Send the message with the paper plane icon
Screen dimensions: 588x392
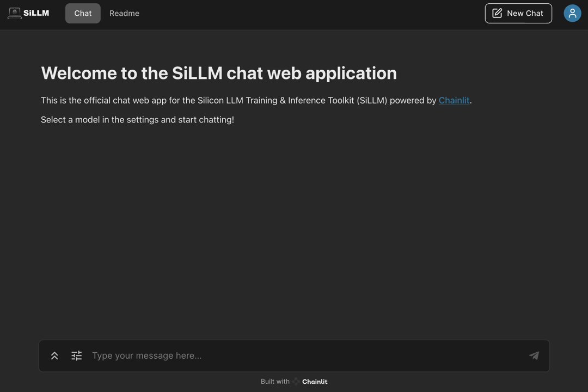tap(534, 355)
